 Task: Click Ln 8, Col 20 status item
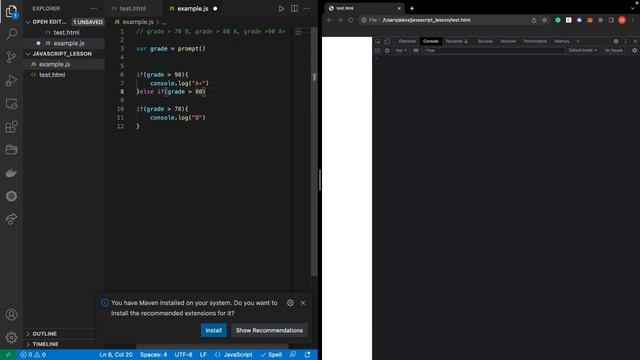click(116, 355)
